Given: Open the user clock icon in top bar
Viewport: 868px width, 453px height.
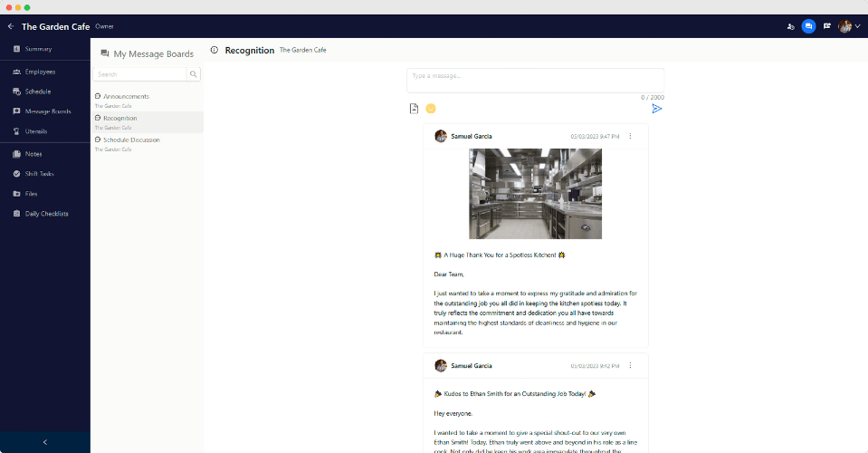Looking at the screenshot, I should click(790, 26).
